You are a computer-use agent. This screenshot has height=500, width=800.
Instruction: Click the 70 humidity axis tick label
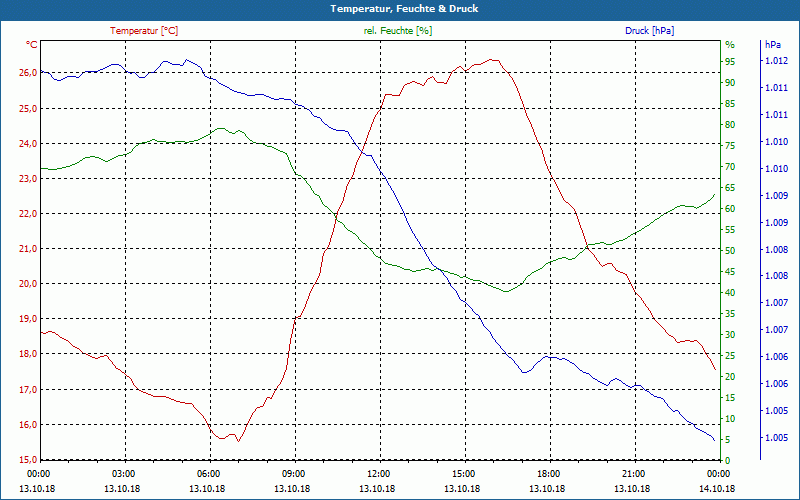coord(730,167)
